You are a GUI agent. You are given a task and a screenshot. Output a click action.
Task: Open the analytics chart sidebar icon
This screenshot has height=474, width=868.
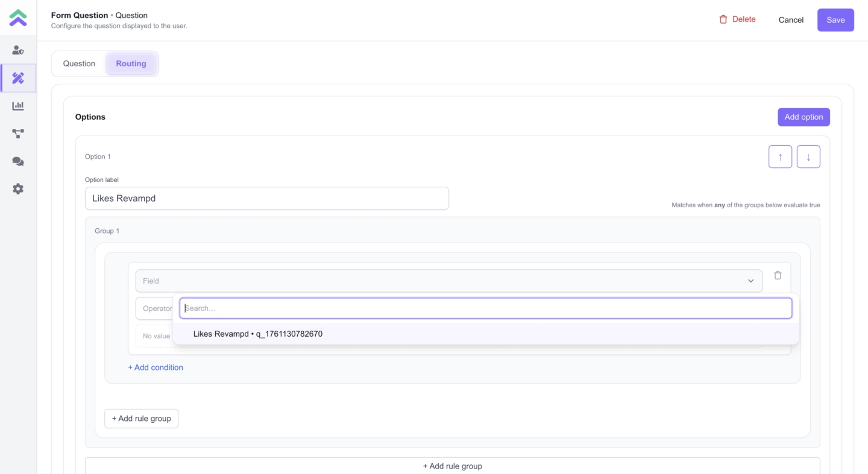coord(18,106)
